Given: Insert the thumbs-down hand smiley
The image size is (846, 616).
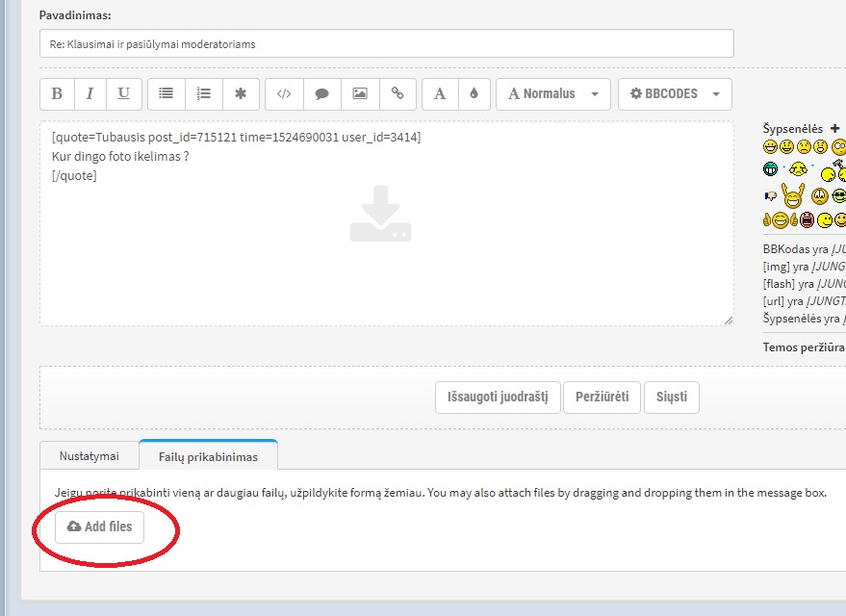Looking at the screenshot, I should (771, 195).
